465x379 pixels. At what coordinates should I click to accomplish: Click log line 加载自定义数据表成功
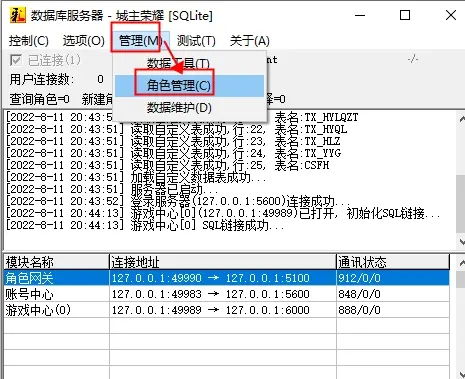click(x=136, y=177)
